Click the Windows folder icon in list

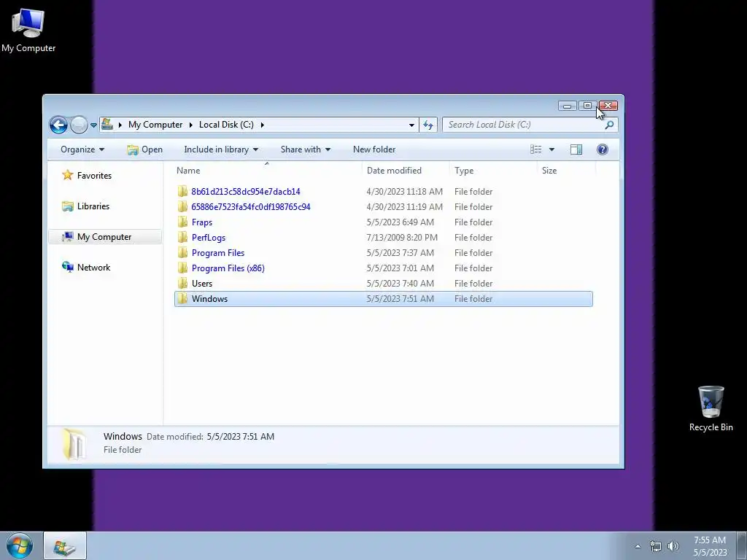182,299
